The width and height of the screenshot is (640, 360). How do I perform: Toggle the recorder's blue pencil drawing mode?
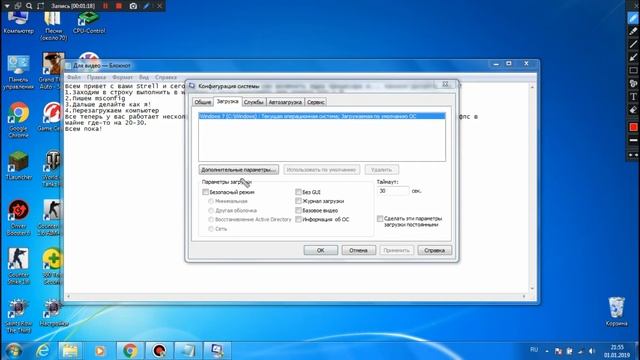[146, 6]
